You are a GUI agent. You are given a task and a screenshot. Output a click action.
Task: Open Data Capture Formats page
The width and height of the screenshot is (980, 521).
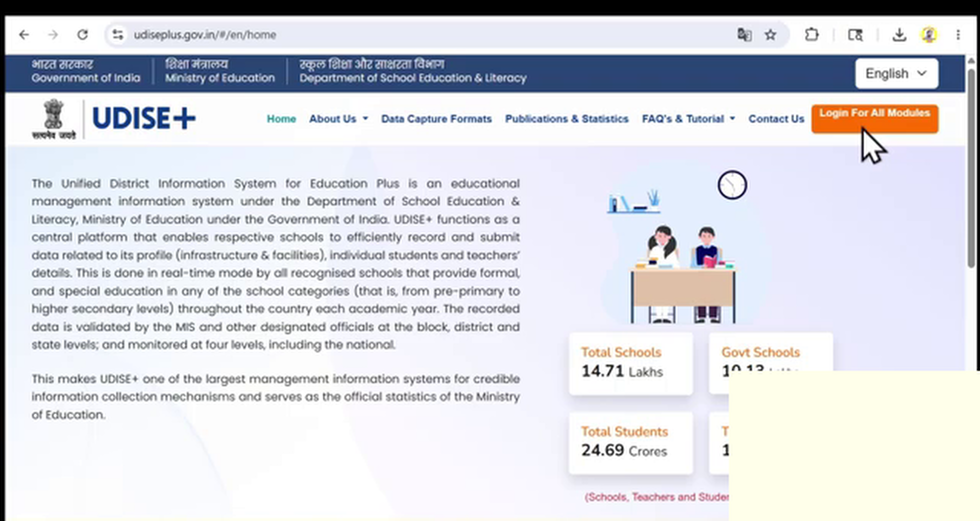coord(436,119)
